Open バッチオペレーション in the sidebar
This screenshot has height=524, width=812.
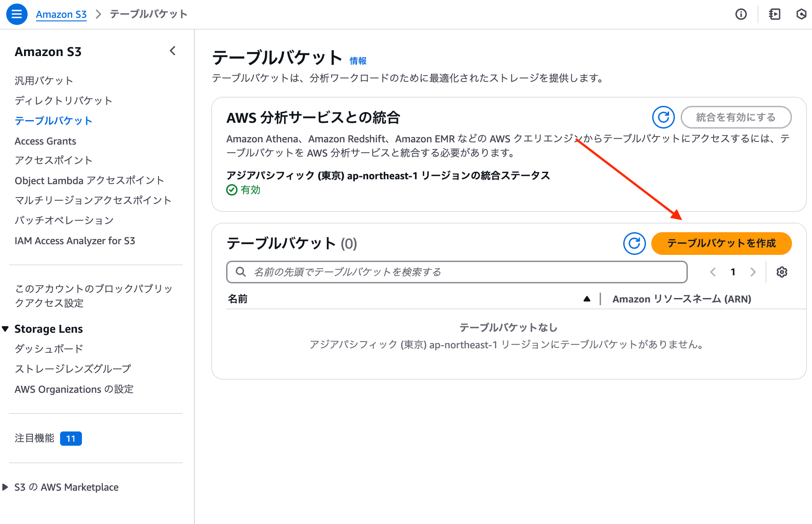pyautogui.click(x=64, y=220)
